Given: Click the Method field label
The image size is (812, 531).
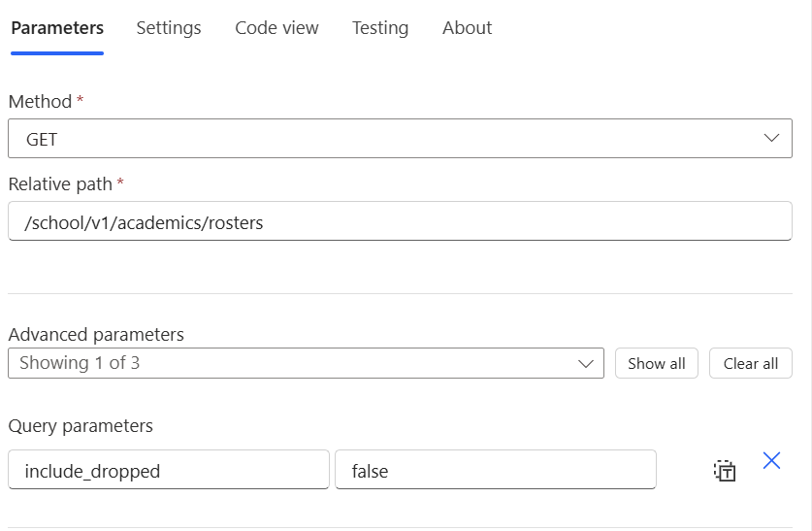Looking at the screenshot, I should click(x=40, y=101).
